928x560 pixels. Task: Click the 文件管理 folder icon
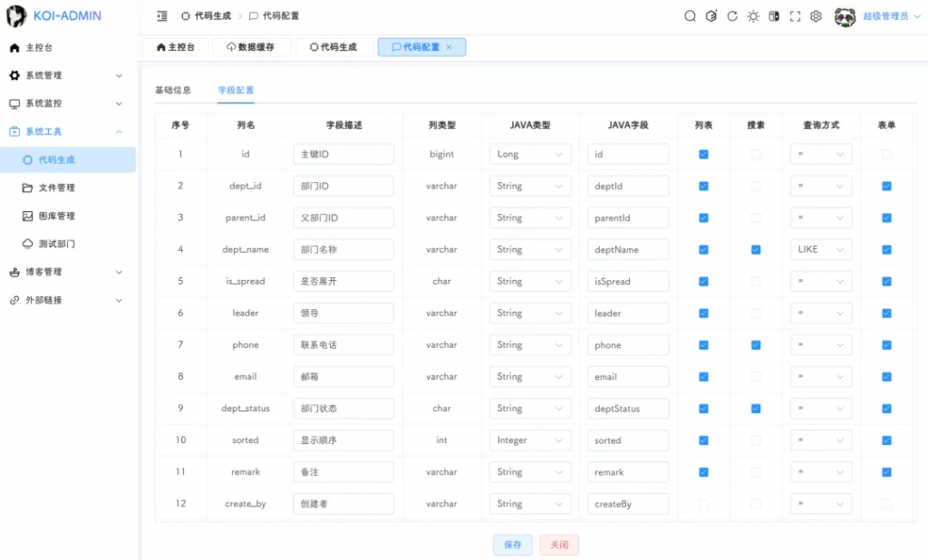pyautogui.click(x=27, y=188)
